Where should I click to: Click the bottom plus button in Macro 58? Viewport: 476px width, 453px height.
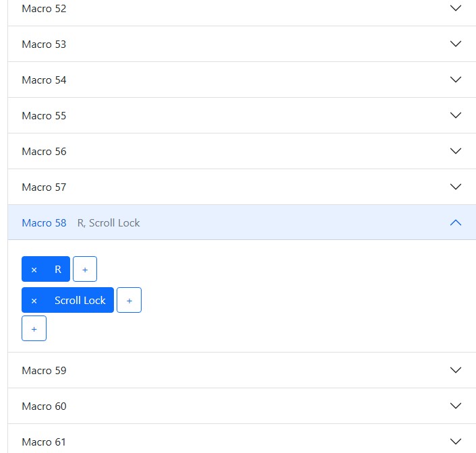34,328
